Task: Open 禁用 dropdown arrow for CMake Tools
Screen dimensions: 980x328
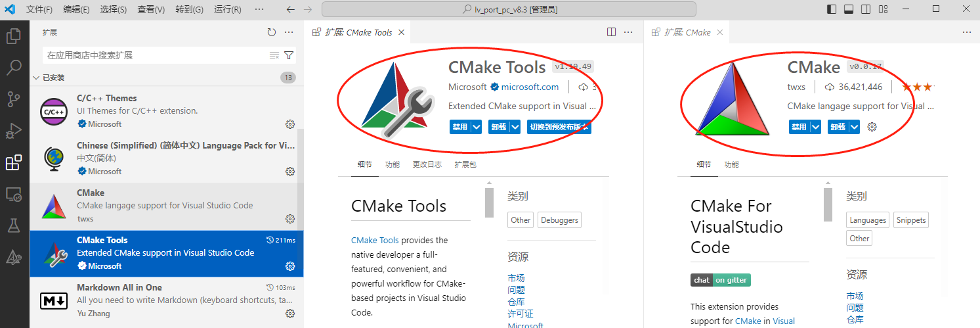Action: coord(477,127)
